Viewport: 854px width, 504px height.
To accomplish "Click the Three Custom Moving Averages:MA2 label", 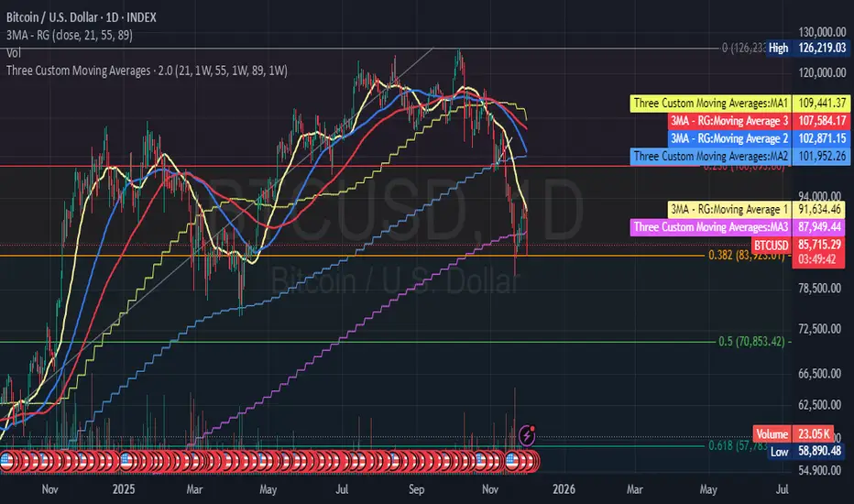I will [x=711, y=157].
